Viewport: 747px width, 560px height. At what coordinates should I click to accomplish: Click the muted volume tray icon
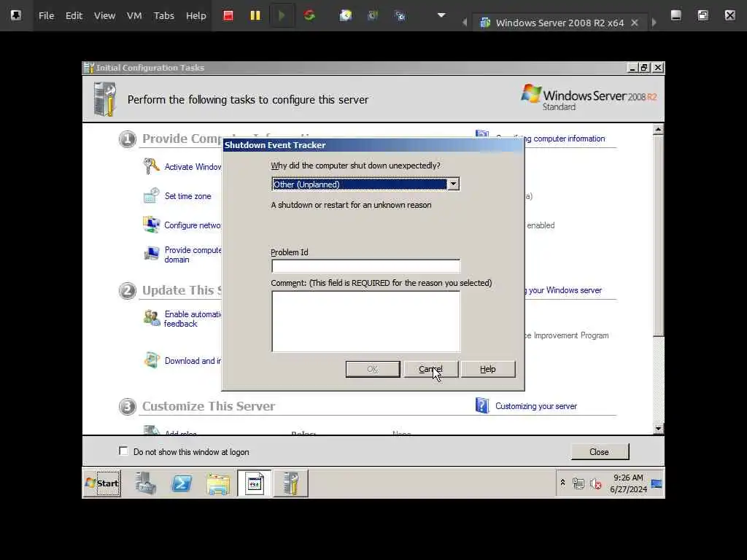click(x=595, y=484)
